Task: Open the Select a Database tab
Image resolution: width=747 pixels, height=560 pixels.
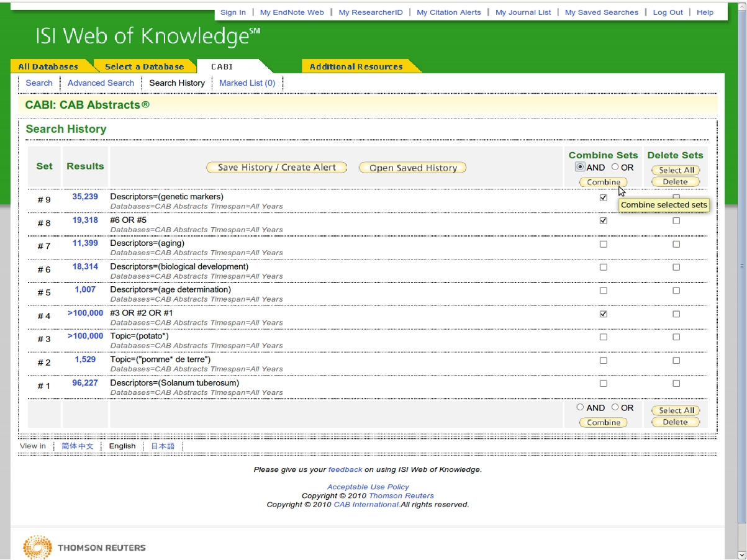Action: tap(145, 66)
